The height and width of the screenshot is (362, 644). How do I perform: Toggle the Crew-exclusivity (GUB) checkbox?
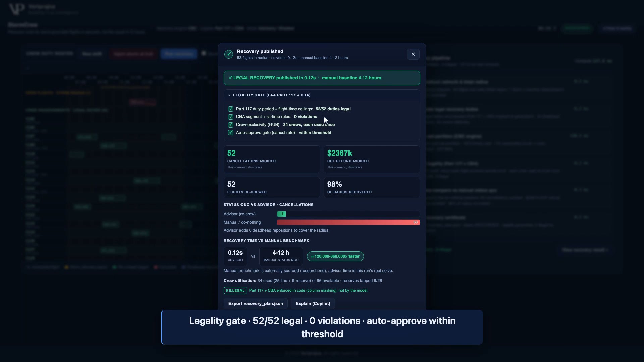pyautogui.click(x=231, y=125)
